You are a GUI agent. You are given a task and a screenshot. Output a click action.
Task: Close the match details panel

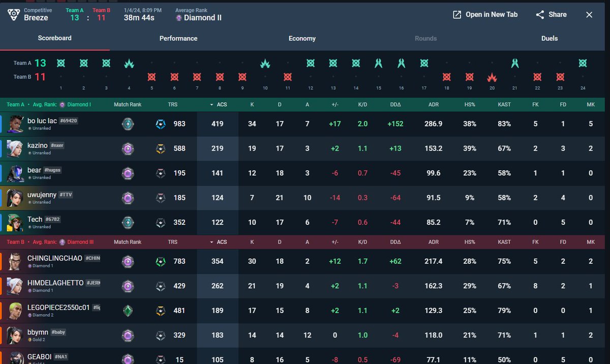click(x=589, y=15)
